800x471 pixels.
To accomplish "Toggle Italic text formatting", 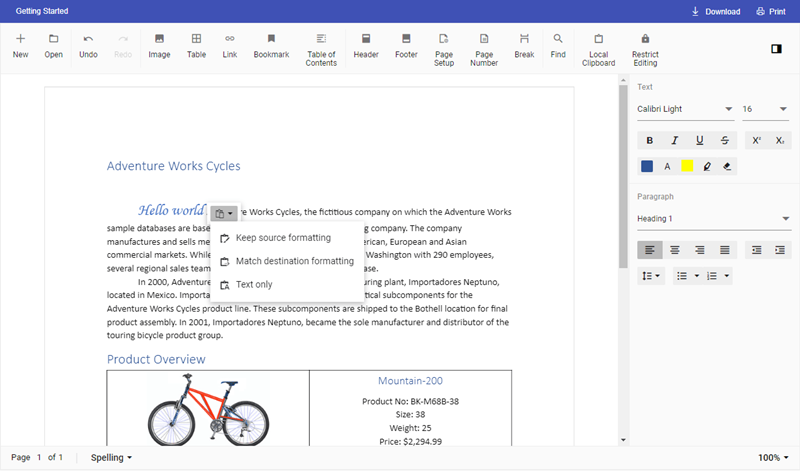I will 675,140.
